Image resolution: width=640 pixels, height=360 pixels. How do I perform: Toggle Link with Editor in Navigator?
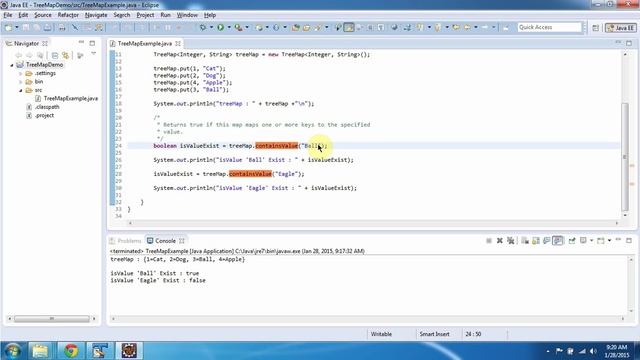65,55
